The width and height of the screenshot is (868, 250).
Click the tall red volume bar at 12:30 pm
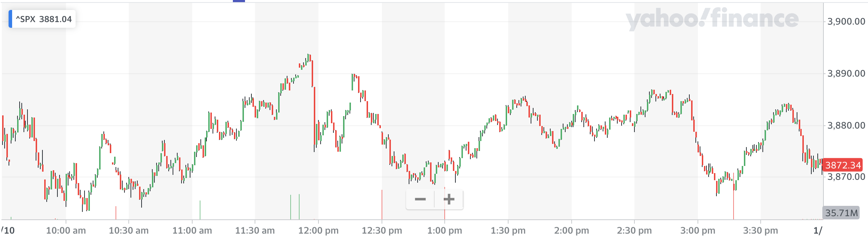coord(382,205)
